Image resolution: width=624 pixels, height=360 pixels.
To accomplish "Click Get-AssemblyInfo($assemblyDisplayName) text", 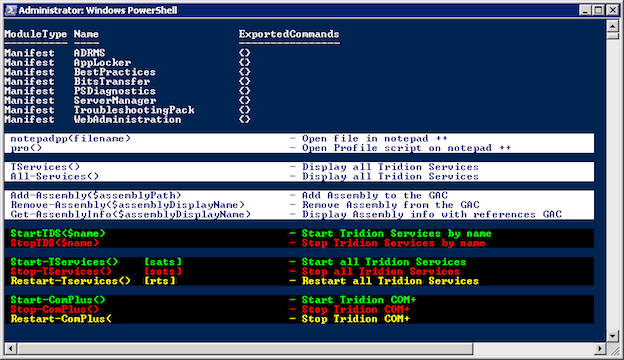I will [x=131, y=214].
